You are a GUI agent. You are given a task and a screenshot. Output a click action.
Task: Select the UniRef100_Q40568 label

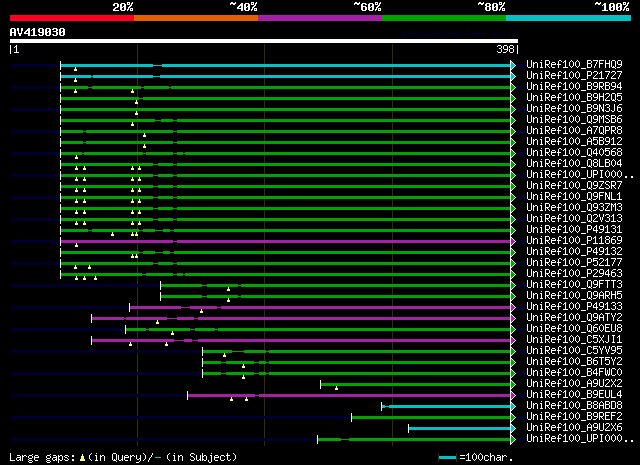click(x=574, y=153)
